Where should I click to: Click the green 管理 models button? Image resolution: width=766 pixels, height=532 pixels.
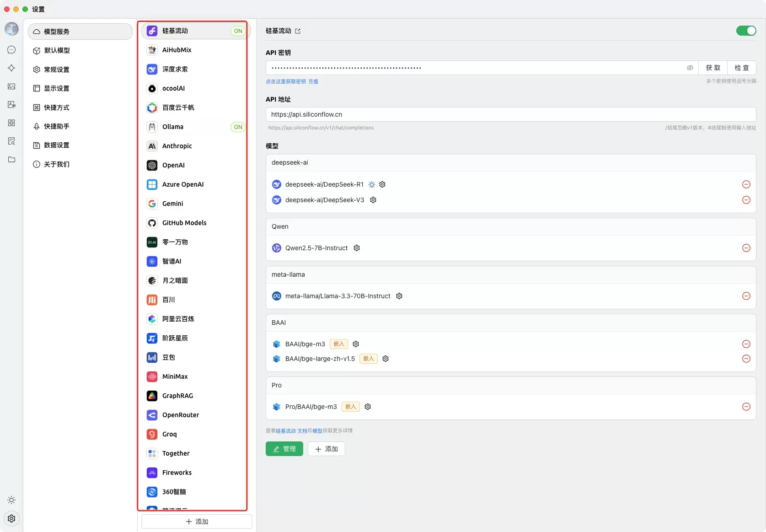pyautogui.click(x=284, y=449)
